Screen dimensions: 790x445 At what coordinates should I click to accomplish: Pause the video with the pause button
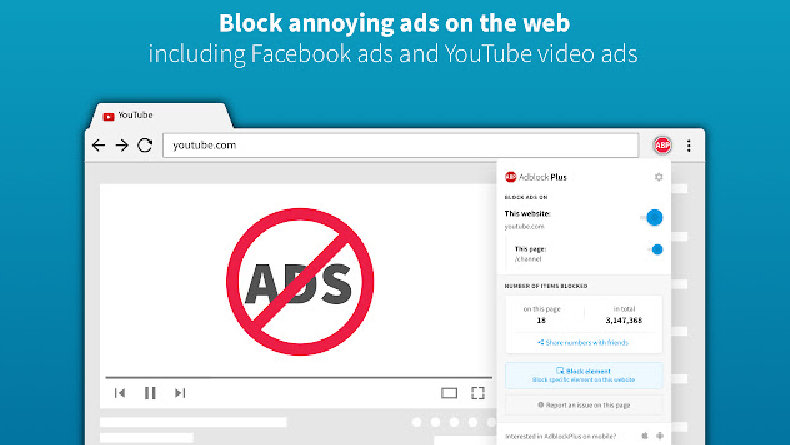coord(150,393)
